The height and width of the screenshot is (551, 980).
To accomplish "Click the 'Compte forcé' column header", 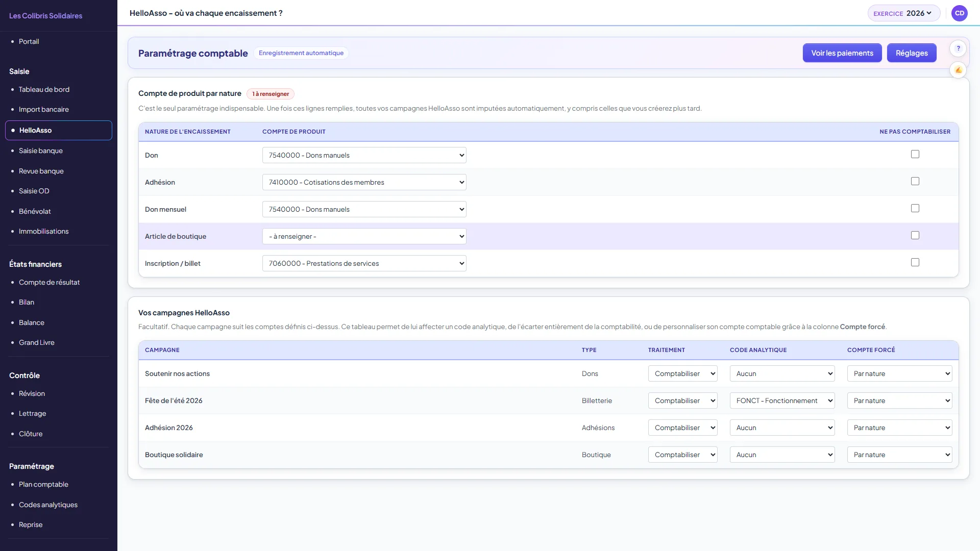I will (871, 350).
